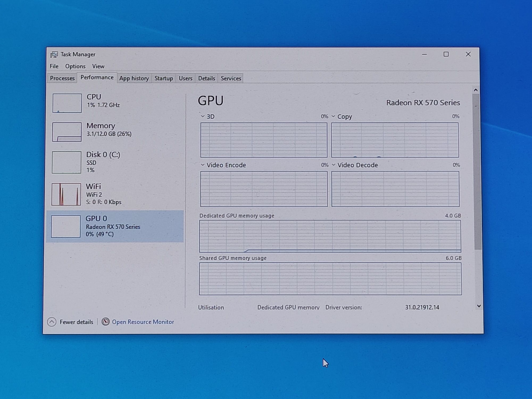Expand the Video Decode graph section
Image resolution: width=532 pixels, height=399 pixels.
[x=334, y=164]
